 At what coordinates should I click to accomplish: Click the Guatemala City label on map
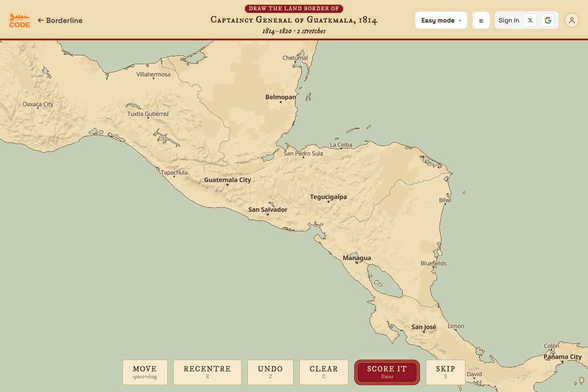tap(227, 180)
